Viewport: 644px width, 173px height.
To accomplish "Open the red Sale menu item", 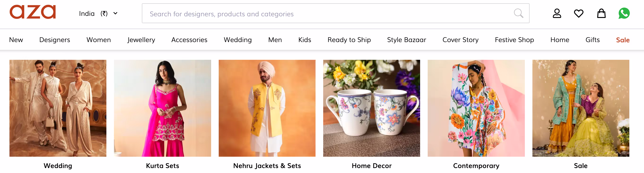I will [x=622, y=40].
